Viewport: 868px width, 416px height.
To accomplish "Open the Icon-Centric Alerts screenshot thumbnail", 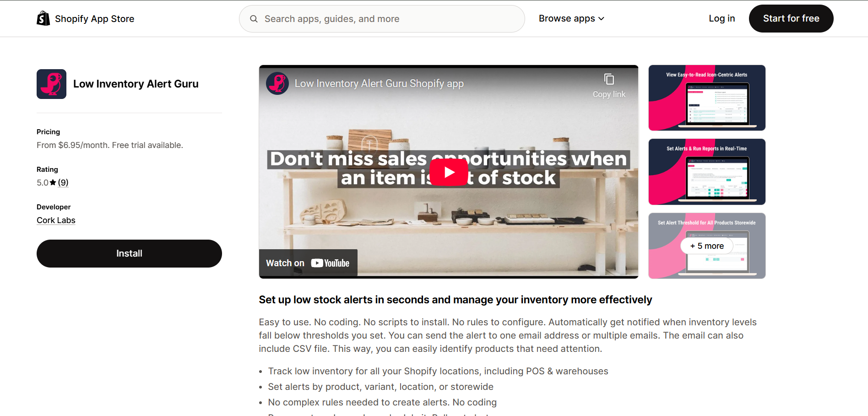I will (707, 98).
